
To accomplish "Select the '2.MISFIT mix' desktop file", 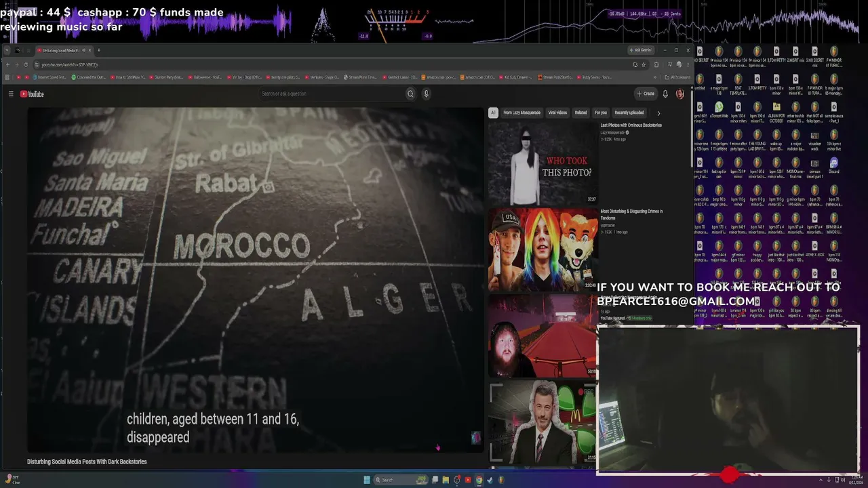I will point(795,55).
